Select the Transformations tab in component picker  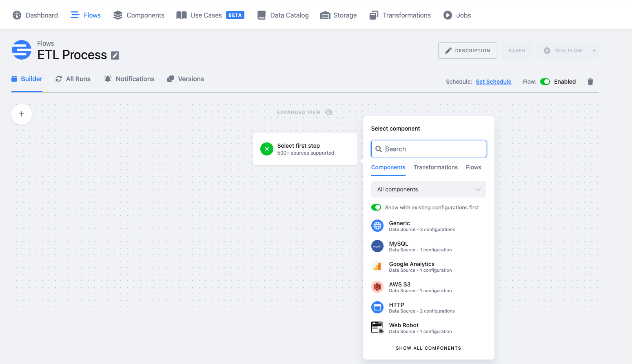pyautogui.click(x=436, y=167)
